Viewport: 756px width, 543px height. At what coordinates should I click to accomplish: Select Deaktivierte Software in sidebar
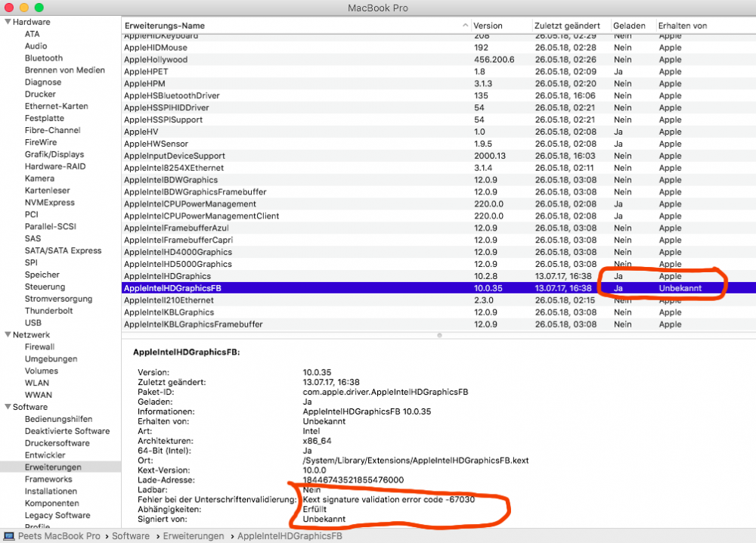click(x=67, y=431)
